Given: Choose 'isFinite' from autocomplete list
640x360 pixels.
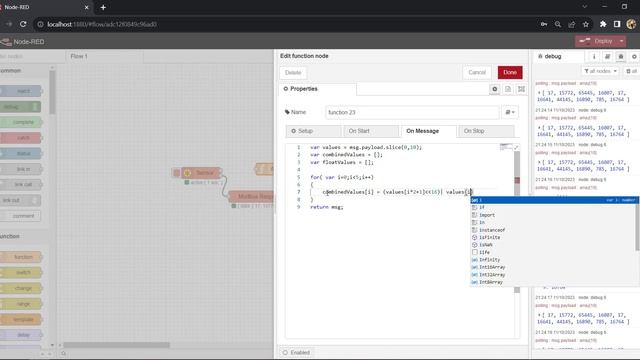Looking at the screenshot, I should point(553,237).
